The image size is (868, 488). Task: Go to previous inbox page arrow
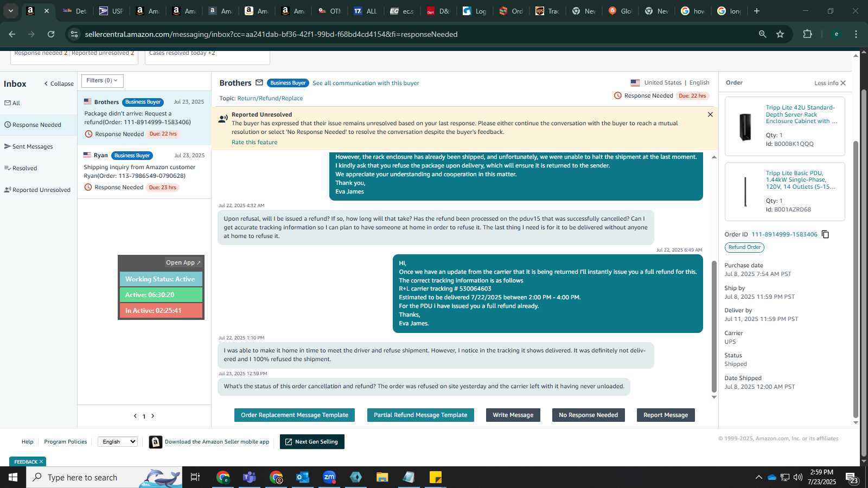[135, 416]
